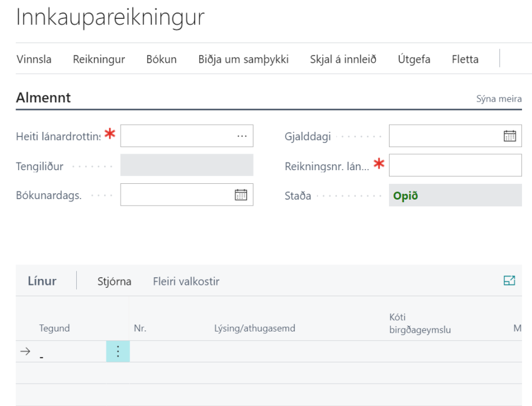This screenshot has height=406, width=532.
Task: Open calendar picker for Gjalddagi field
Action: [x=509, y=136]
